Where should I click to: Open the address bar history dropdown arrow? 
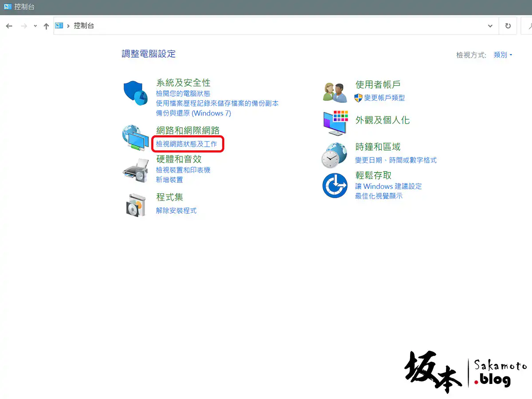pos(490,26)
